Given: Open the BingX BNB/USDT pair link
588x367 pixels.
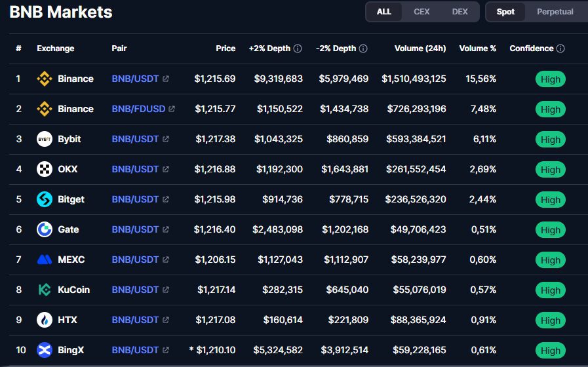Looking at the screenshot, I should point(136,350).
